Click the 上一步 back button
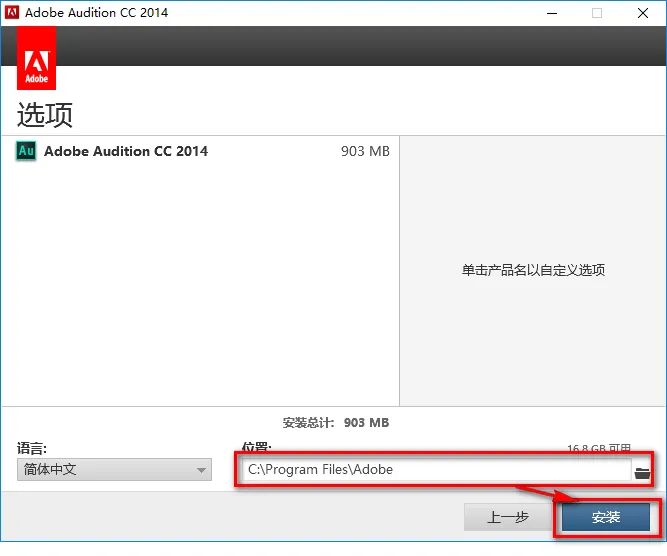This screenshot has width=667, height=556. (x=508, y=517)
